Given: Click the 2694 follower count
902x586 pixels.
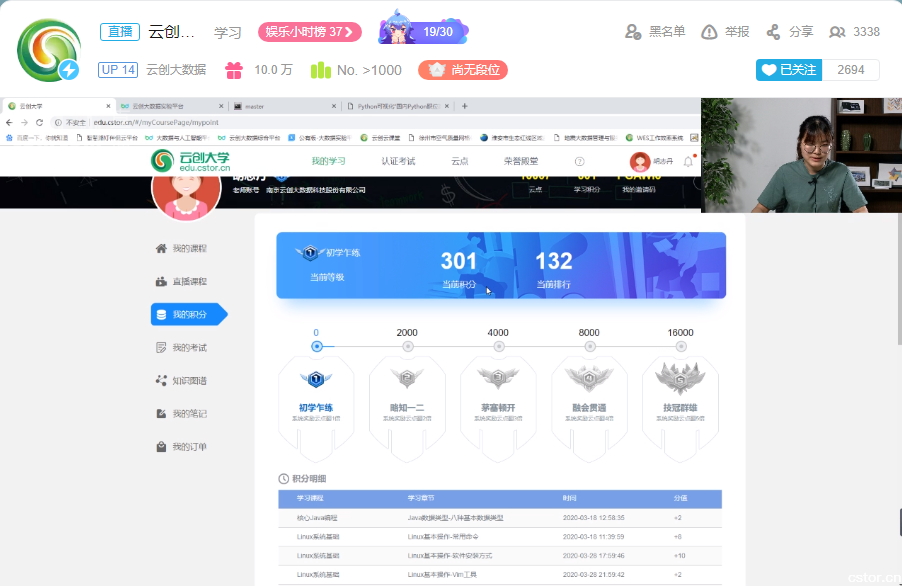Looking at the screenshot, I should 851,70.
